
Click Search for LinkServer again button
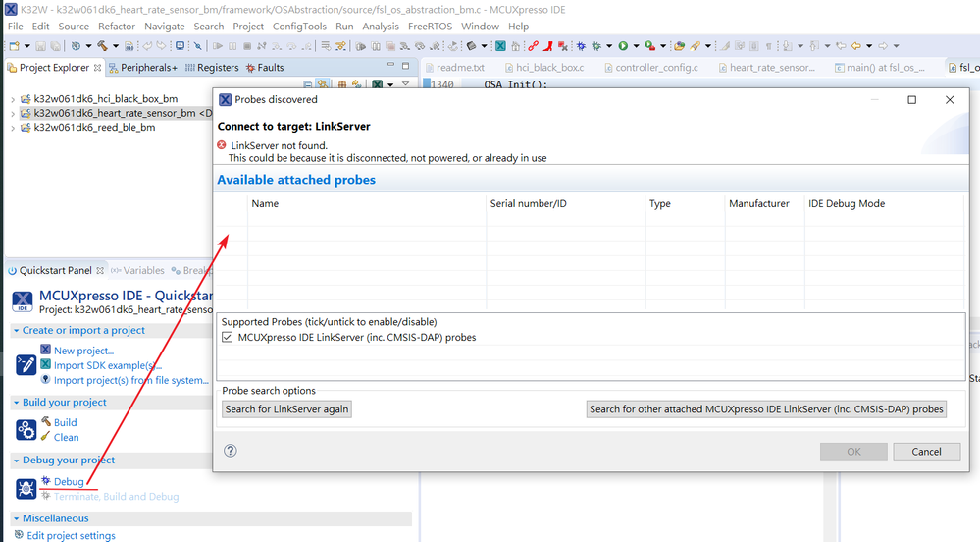pyautogui.click(x=286, y=409)
